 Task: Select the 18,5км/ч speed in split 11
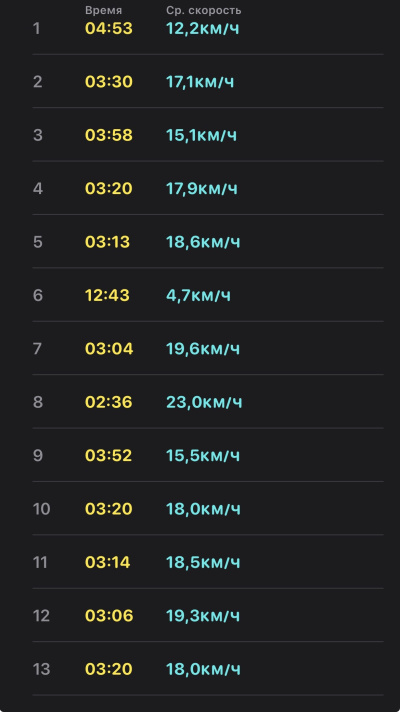[x=203, y=563]
